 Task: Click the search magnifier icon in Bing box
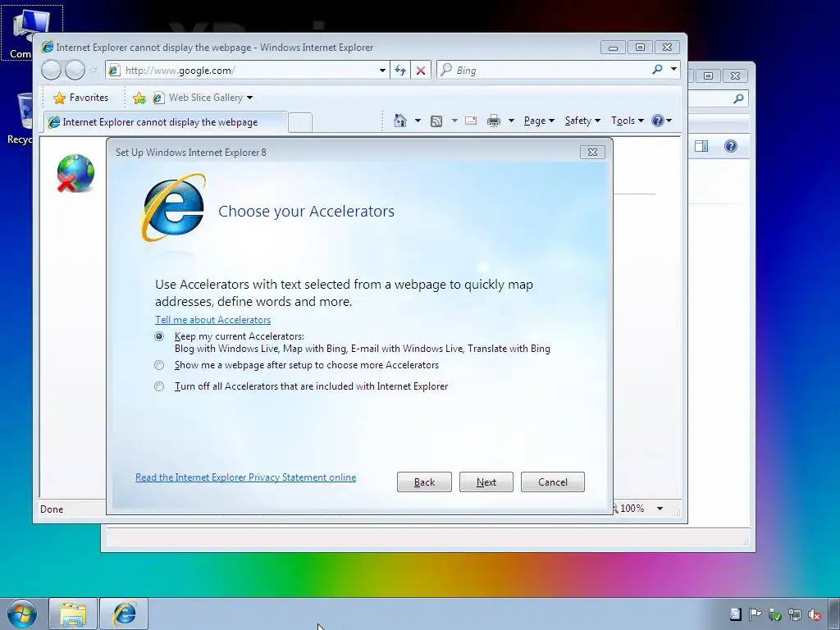[657, 70]
